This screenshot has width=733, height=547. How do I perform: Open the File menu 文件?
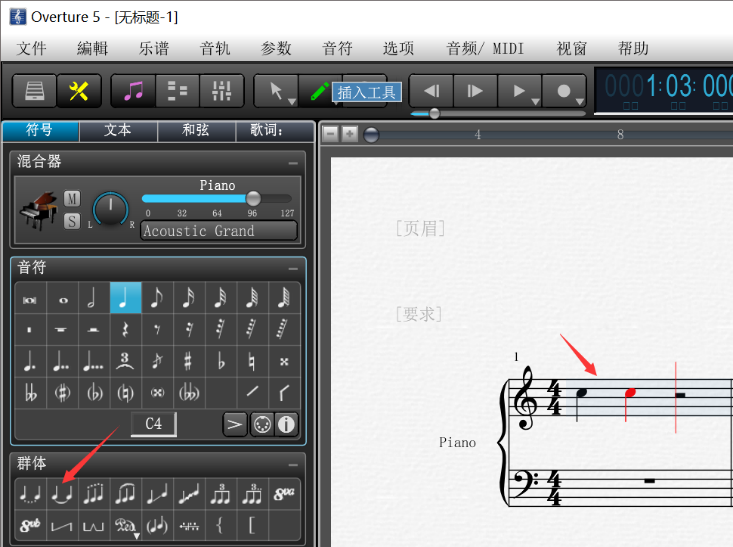(32, 48)
